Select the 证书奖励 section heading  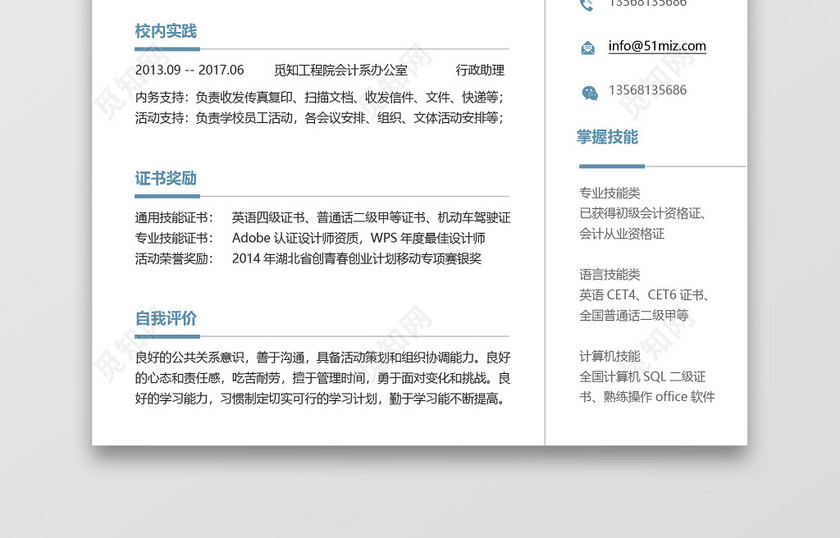pyautogui.click(x=166, y=178)
